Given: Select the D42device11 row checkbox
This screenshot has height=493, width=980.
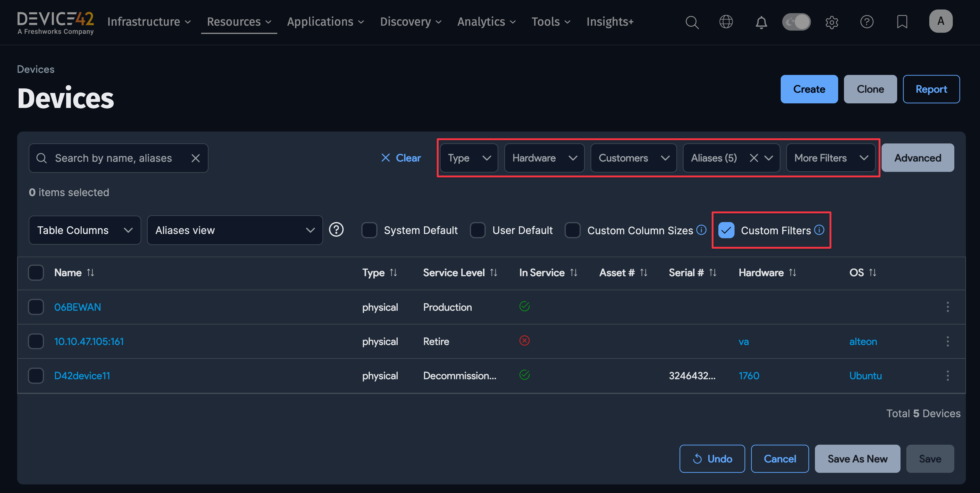Looking at the screenshot, I should click(36, 376).
